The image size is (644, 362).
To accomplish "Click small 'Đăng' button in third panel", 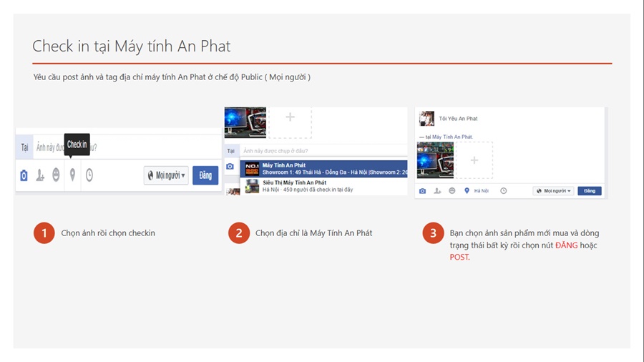I will tap(590, 191).
